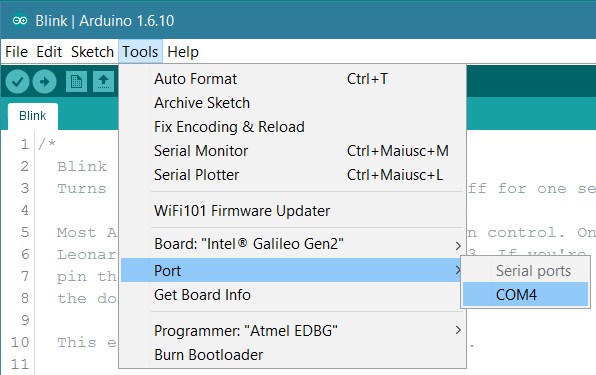Screen dimensions: 596x375
Task: Click the Upload arrow toolbar icon
Action: [x=44, y=81]
